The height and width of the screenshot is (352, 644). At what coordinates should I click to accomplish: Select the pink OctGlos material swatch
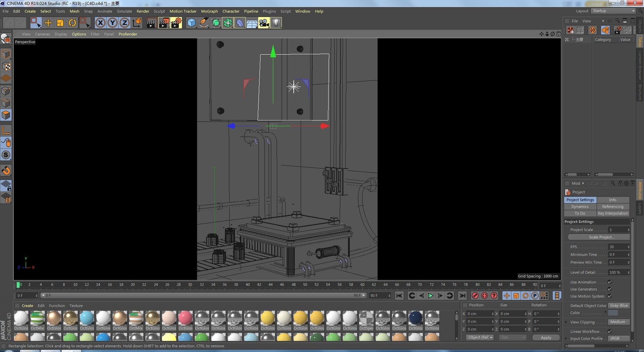tap(185, 318)
